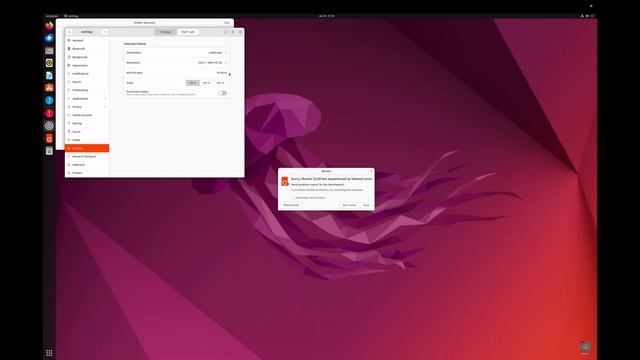Open Thunderbird Mail from the dock
Image resolution: width=640 pixels, height=360 pixels.
click(x=49, y=38)
